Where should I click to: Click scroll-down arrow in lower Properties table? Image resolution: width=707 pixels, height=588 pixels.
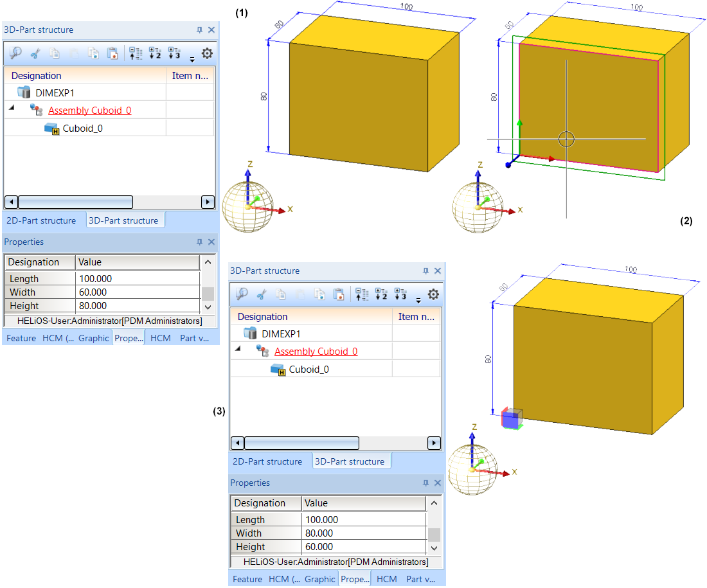[x=434, y=548]
